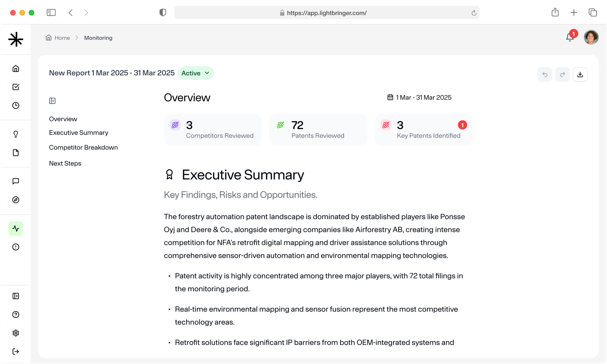Open the Active status dropdown
This screenshot has width=607, height=364.
pos(195,73)
